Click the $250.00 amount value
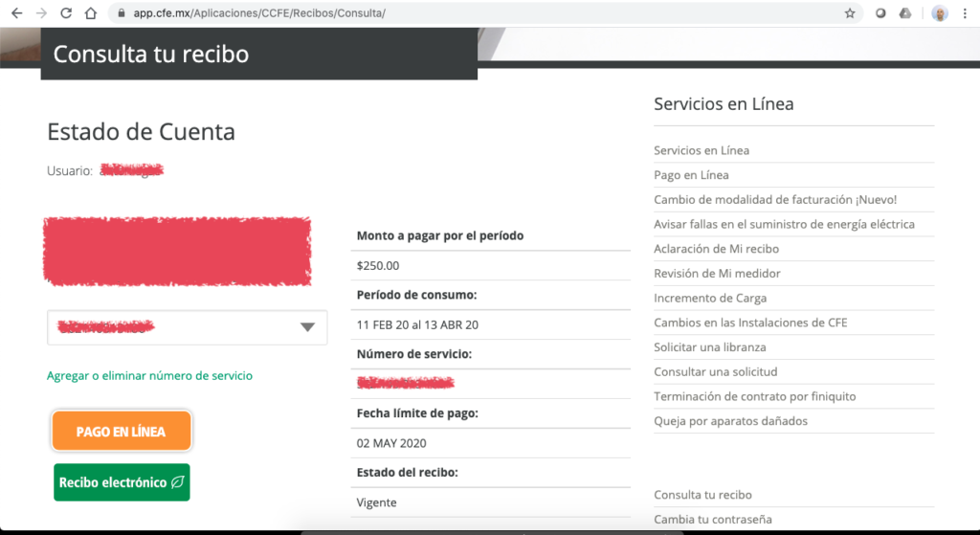This screenshot has height=535, width=980. [x=377, y=266]
